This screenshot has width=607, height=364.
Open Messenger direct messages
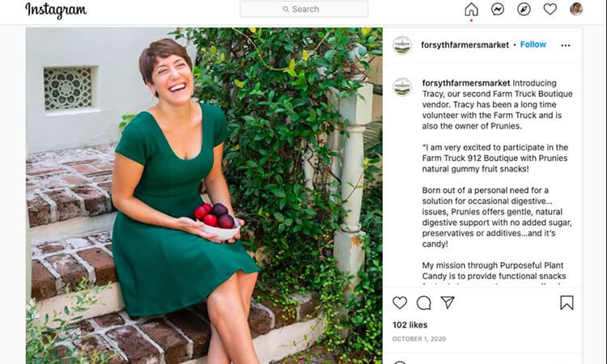click(x=498, y=10)
